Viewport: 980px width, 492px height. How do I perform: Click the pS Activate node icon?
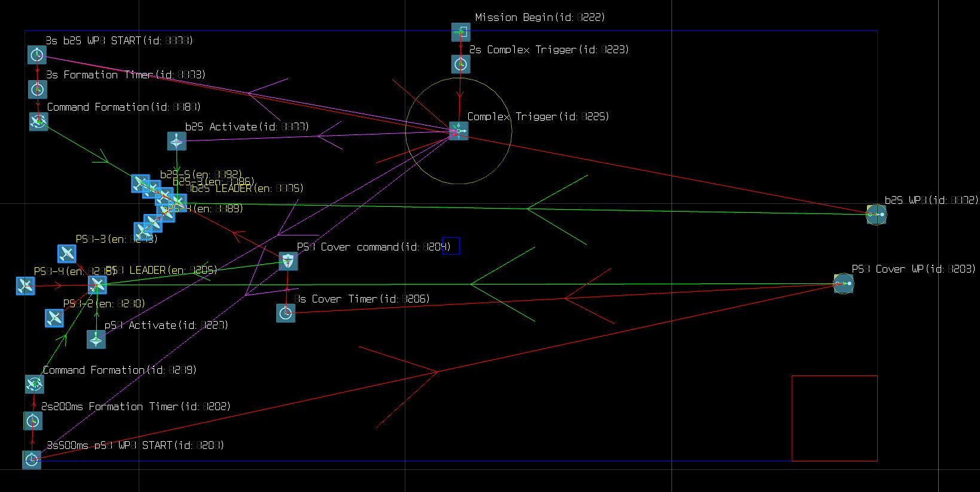96,340
